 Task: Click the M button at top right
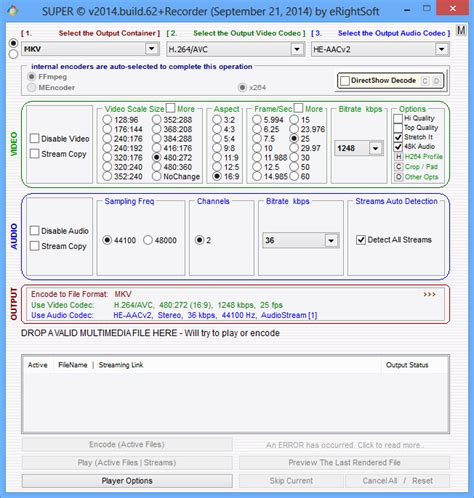pyautogui.click(x=461, y=31)
